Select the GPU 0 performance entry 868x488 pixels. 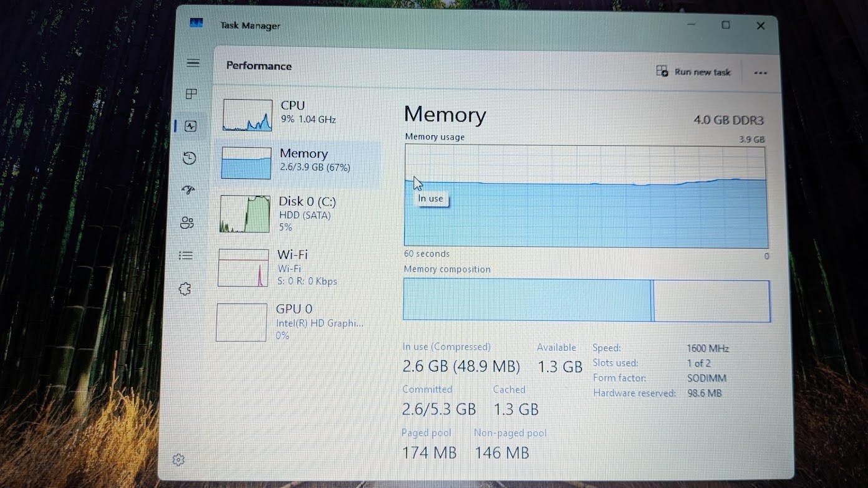(294, 322)
